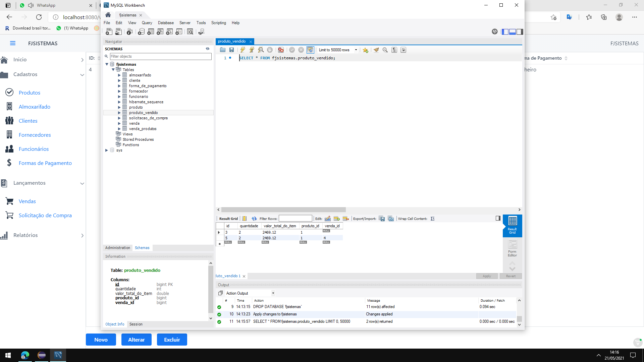Stop the executing query
The height and width of the screenshot is (362, 644).
[270, 50]
